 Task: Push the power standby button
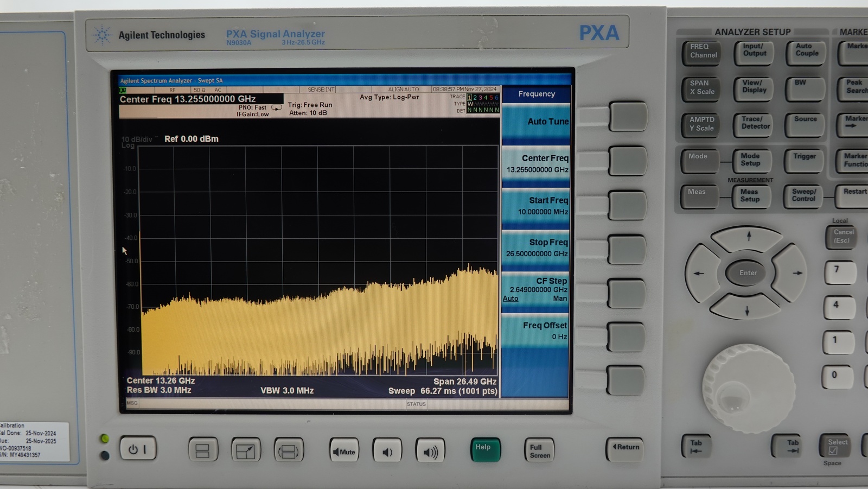[x=138, y=449]
